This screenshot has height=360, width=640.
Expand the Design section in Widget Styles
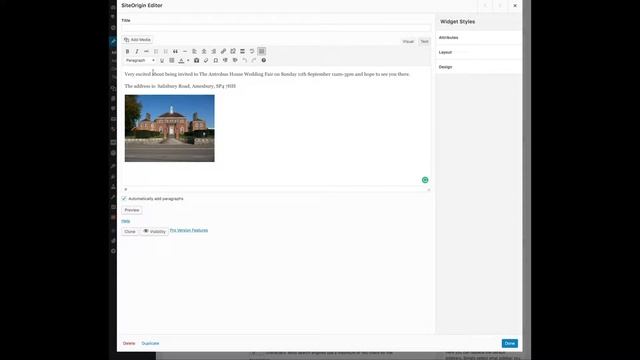coord(478,67)
